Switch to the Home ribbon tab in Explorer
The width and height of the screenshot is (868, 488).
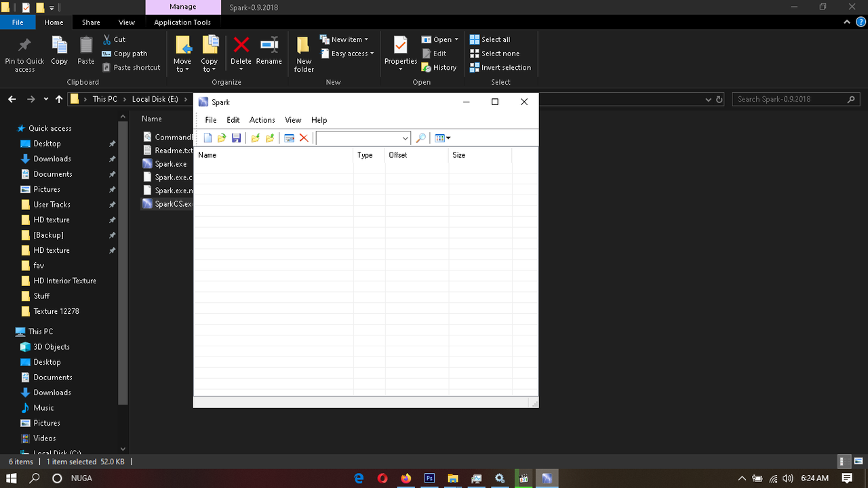[x=54, y=22]
